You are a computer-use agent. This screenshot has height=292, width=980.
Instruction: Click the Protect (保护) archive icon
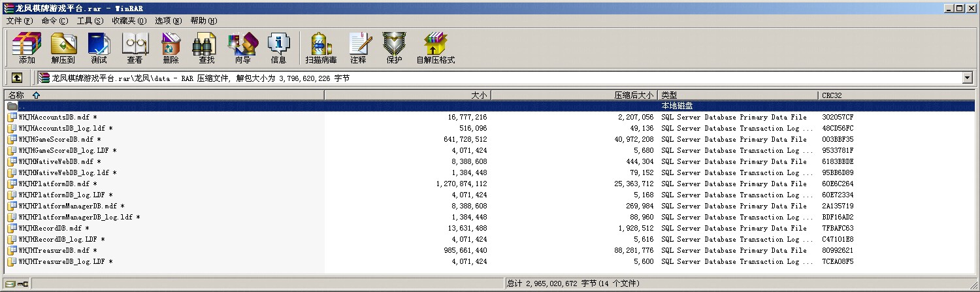pos(394,48)
